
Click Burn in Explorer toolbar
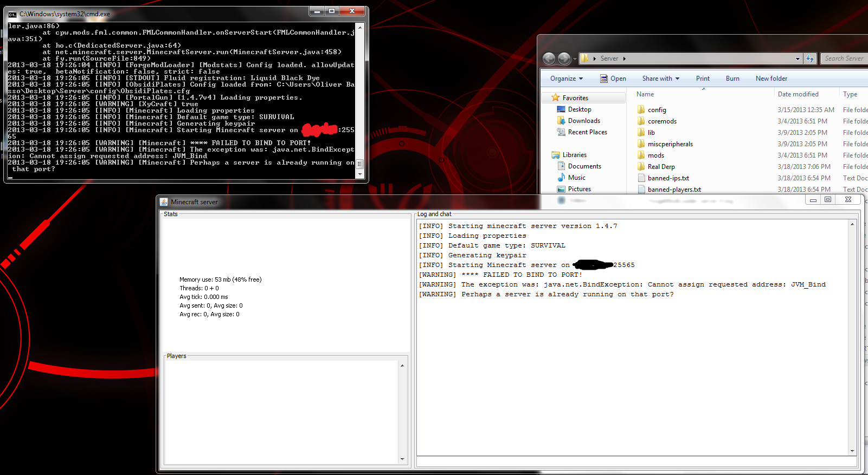732,79
